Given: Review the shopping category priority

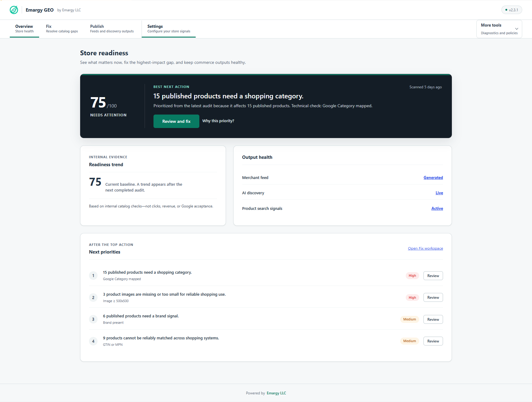Looking at the screenshot, I should click(x=433, y=276).
